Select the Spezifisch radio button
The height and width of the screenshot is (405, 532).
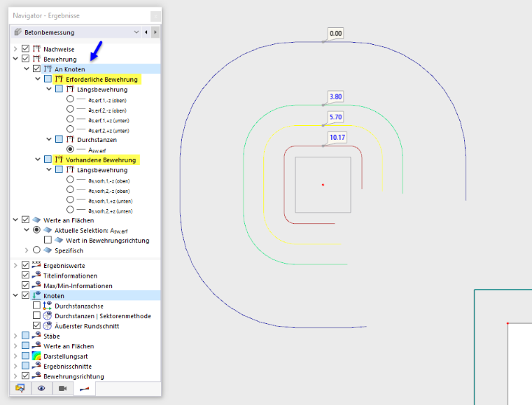(x=36, y=250)
